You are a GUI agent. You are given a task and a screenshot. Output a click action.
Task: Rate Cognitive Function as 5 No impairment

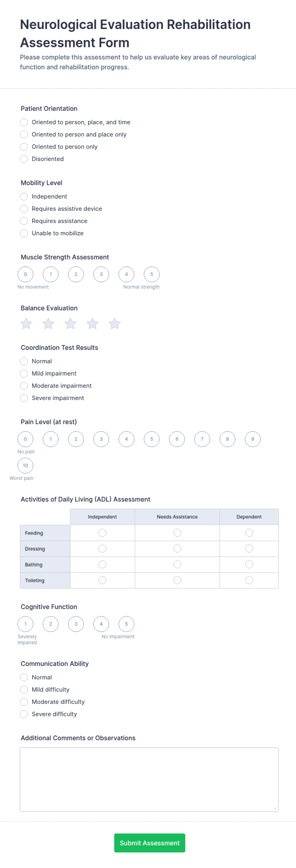coord(126,624)
